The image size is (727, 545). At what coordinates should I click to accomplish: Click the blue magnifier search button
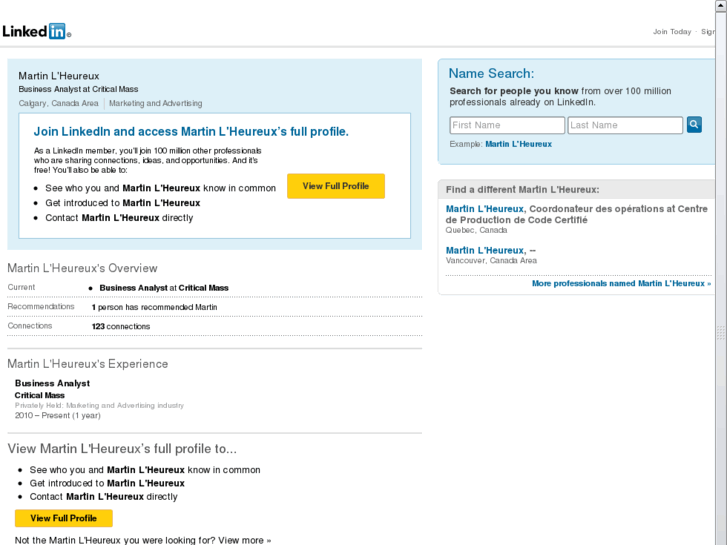click(x=694, y=124)
